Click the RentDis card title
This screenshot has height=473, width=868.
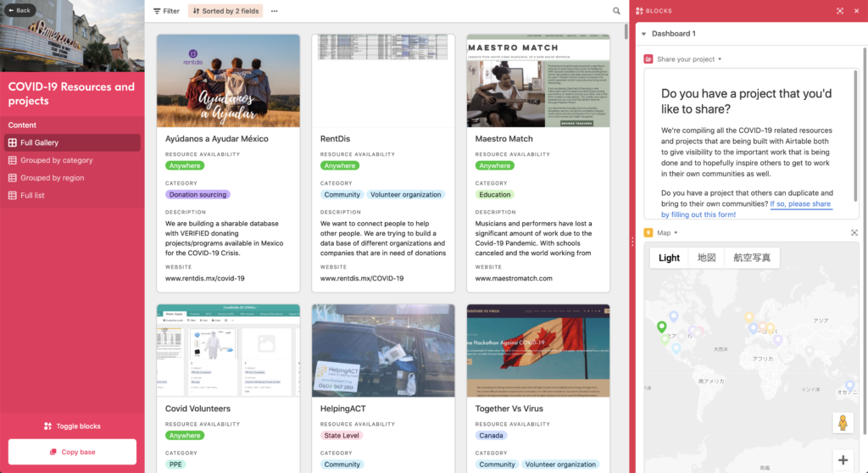tap(335, 138)
